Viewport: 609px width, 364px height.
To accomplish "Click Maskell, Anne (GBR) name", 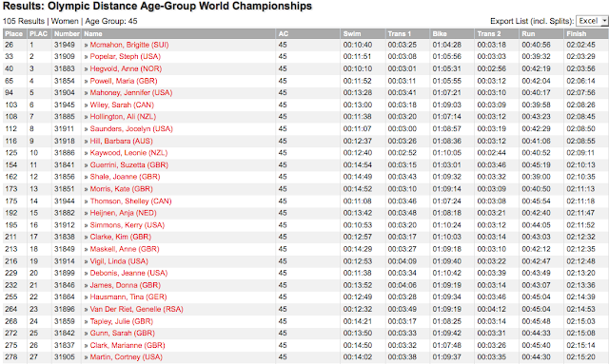I will click(x=125, y=249).
